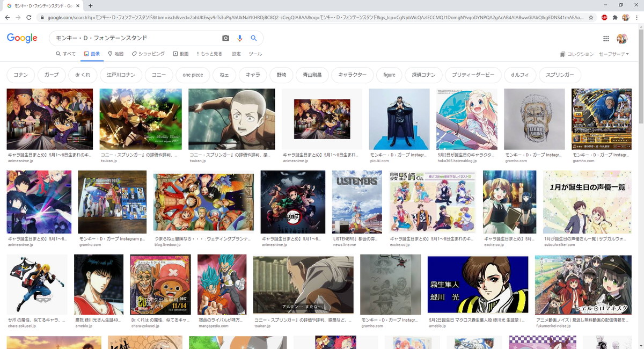The height and width of the screenshot is (349, 644).
Task: Open the Chopper Dr.くれは thumbnail
Action: pos(160,285)
